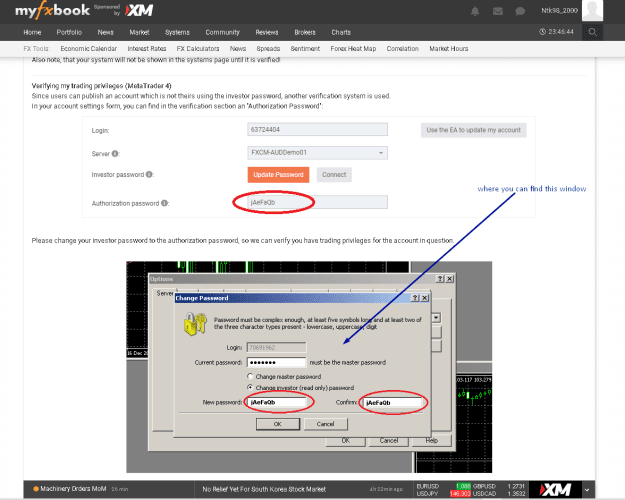Open the Portfolio menu

69,32
